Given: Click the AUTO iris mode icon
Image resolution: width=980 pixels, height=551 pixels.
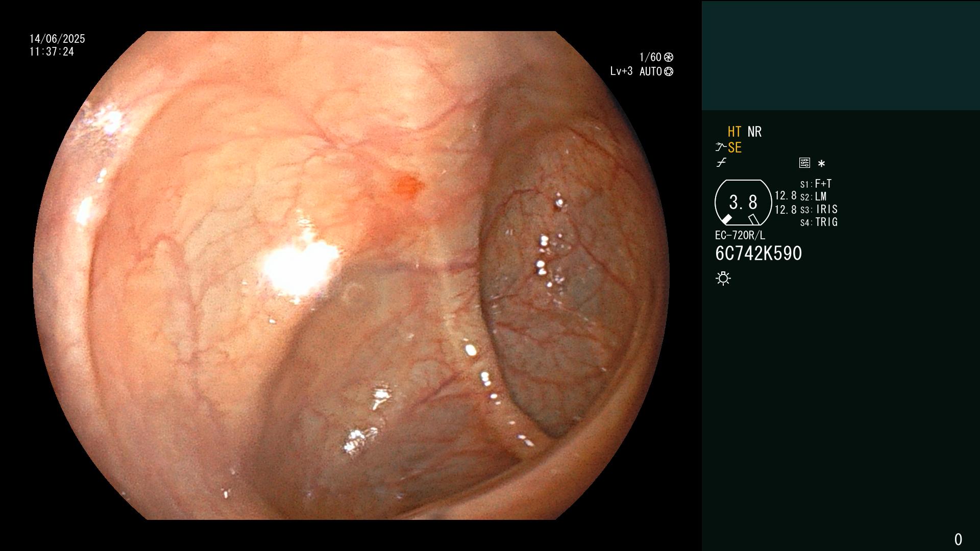Looking at the screenshot, I should [x=669, y=71].
